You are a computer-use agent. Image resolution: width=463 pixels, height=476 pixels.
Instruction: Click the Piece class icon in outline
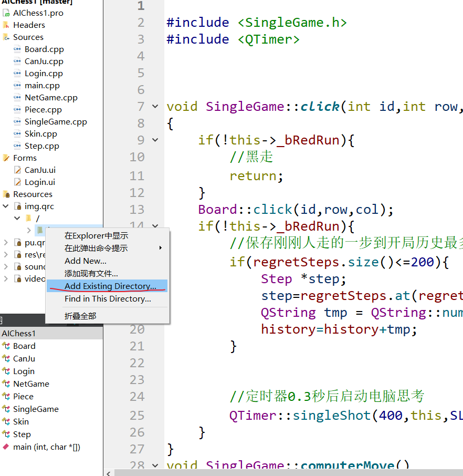pyautogui.click(x=6, y=397)
